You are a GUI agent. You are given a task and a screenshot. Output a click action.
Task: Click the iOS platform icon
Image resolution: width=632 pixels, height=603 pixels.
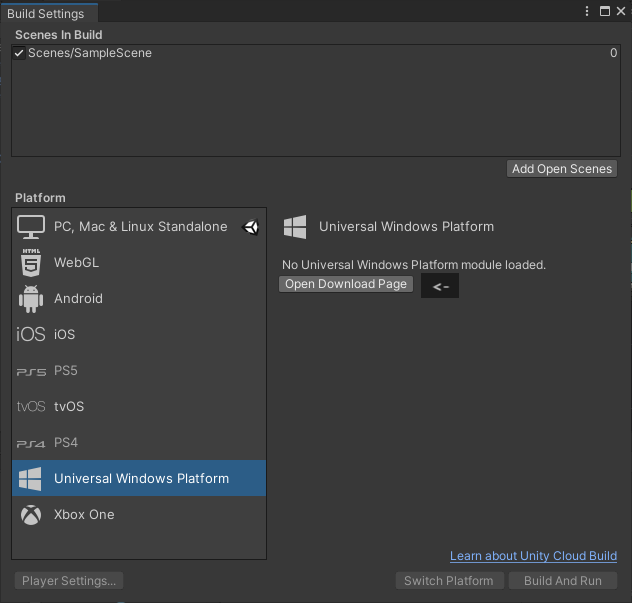pyautogui.click(x=31, y=334)
